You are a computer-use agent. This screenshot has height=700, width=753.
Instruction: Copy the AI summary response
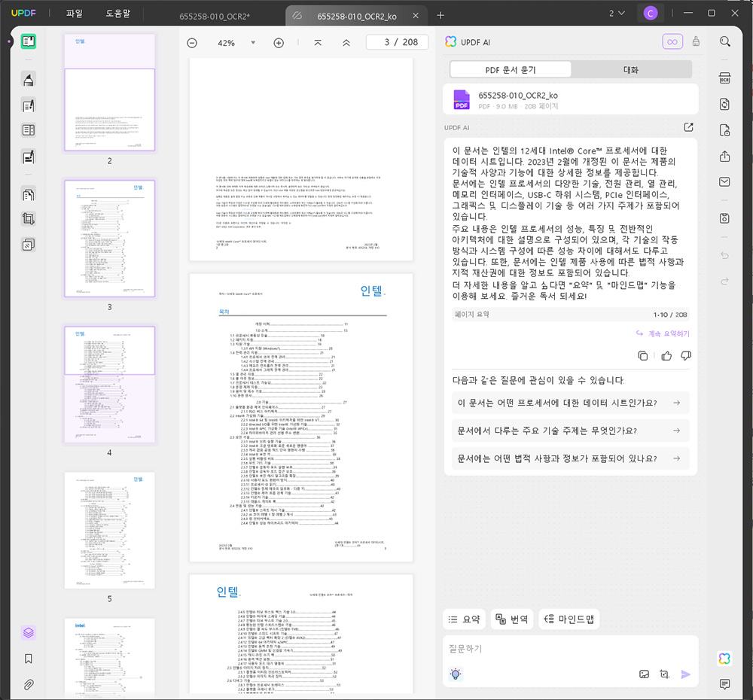[x=642, y=356]
